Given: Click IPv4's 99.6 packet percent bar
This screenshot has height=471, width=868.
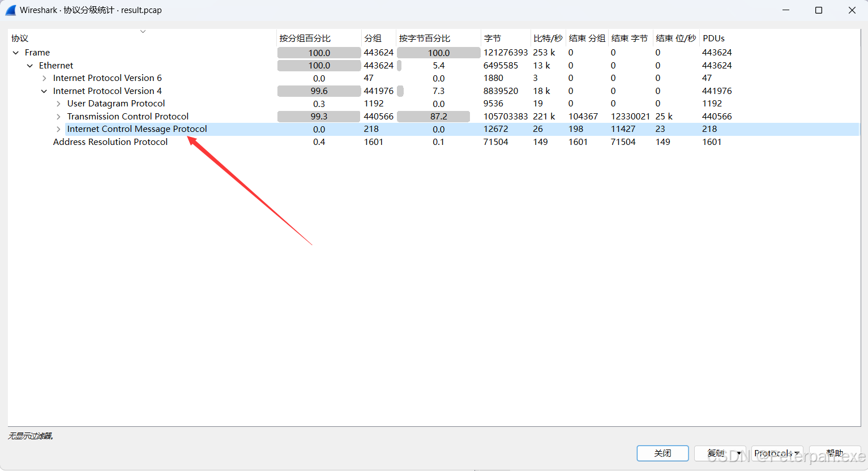Looking at the screenshot, I should coord(319,91).
